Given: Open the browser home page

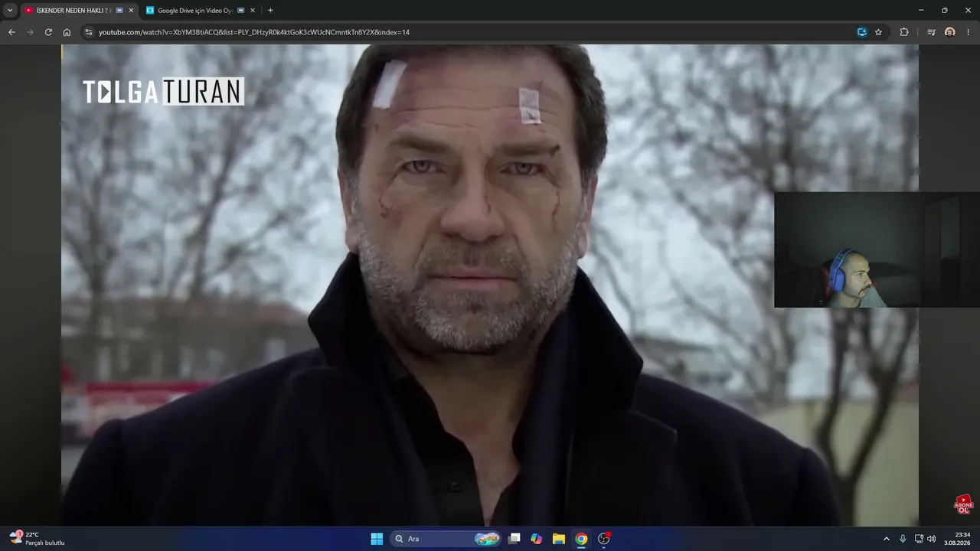Looking at the screenshot, I should [67, 32].
